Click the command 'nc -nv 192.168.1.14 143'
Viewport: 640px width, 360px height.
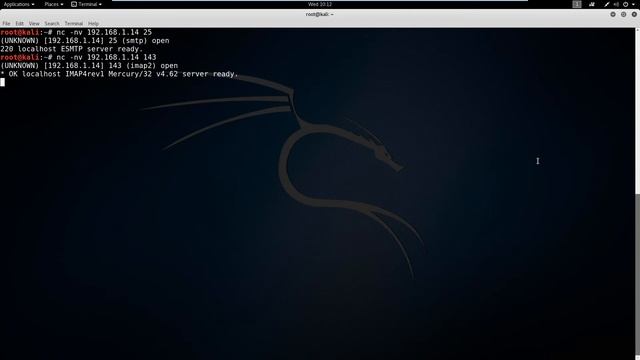click(106, 57)
